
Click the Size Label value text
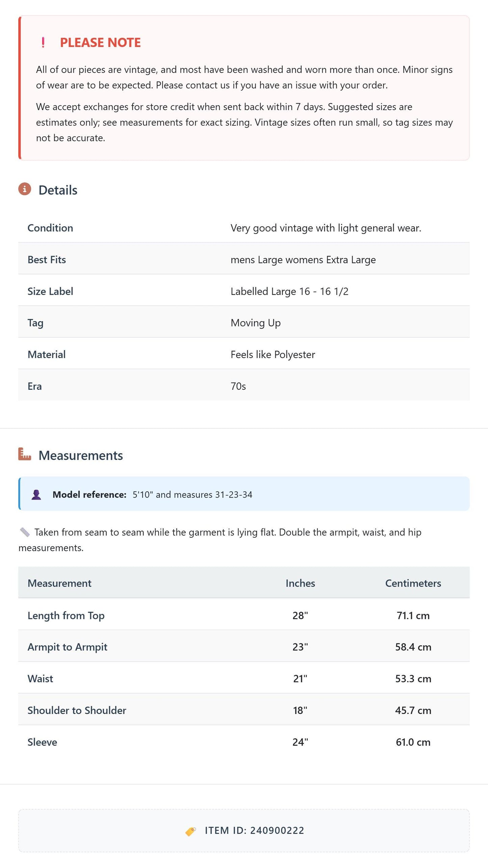click(x=289, y=291)
